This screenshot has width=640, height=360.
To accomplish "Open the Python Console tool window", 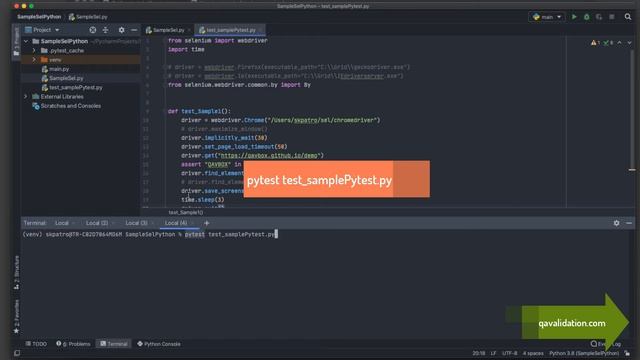I will [x=159, y=344].
